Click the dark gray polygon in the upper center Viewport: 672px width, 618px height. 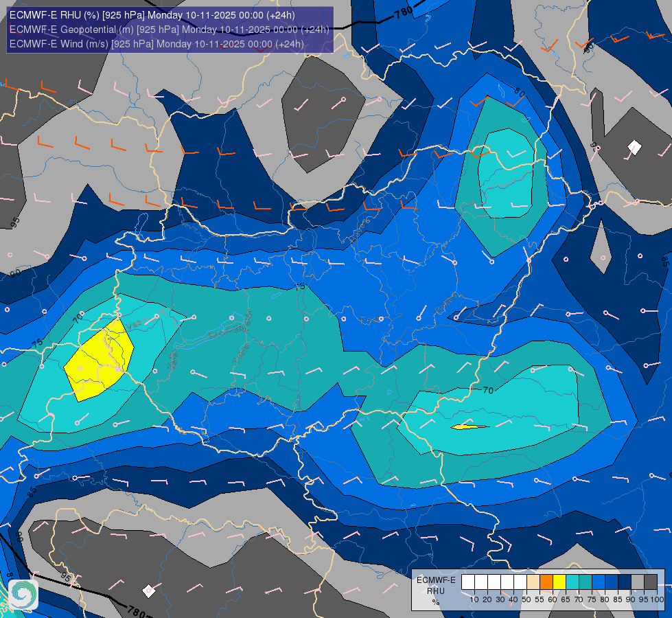click(323, 114)
